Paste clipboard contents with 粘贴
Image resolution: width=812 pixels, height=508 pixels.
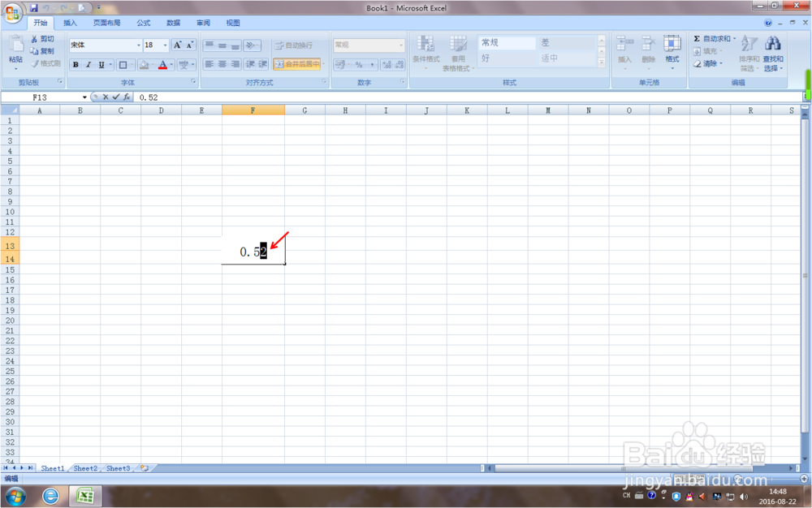(15, 54)
